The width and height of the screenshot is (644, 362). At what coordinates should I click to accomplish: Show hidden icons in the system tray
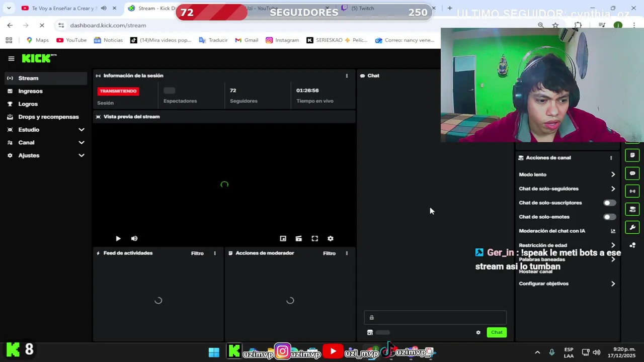click(x=537, y=352)
